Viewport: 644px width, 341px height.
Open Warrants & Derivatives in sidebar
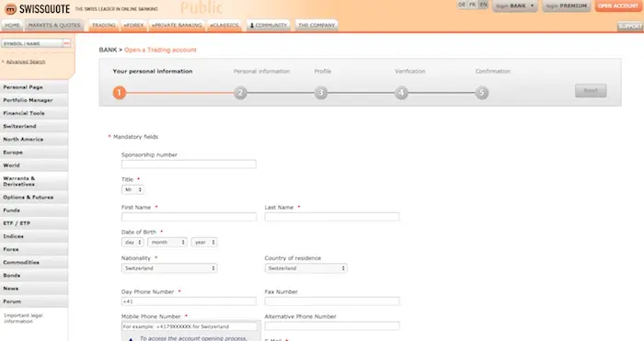click(x=34, y=181)
